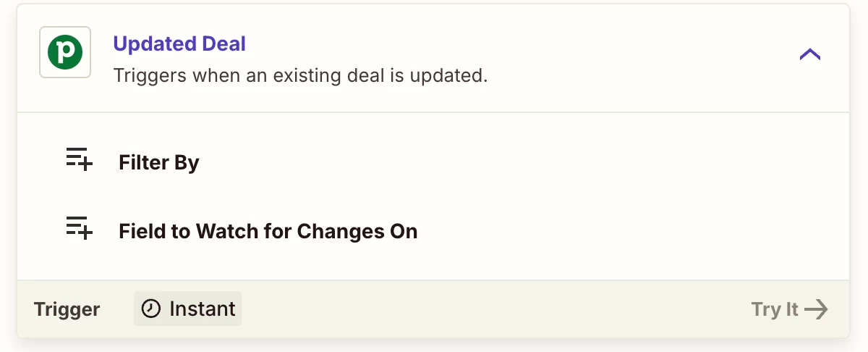Click the blank header space left of the chevron
This screenshot has width=868, height=352.
click(x=644, y=54)
